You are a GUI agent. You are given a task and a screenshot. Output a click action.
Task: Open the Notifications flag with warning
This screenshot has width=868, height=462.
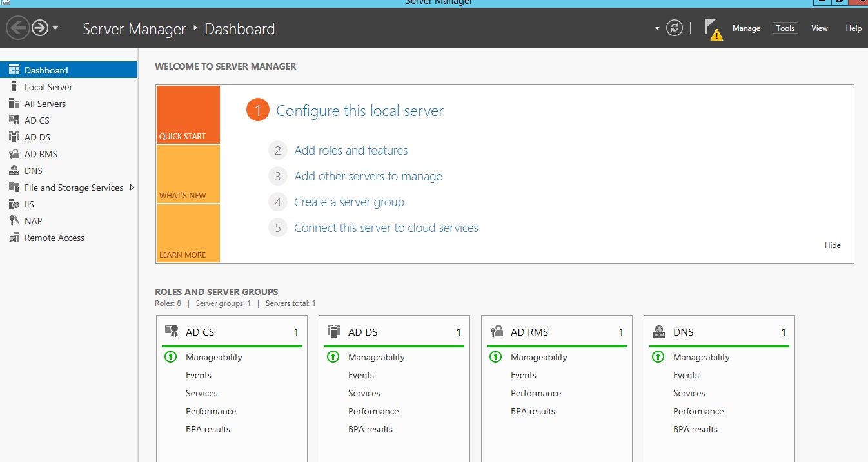coord(713,29)
